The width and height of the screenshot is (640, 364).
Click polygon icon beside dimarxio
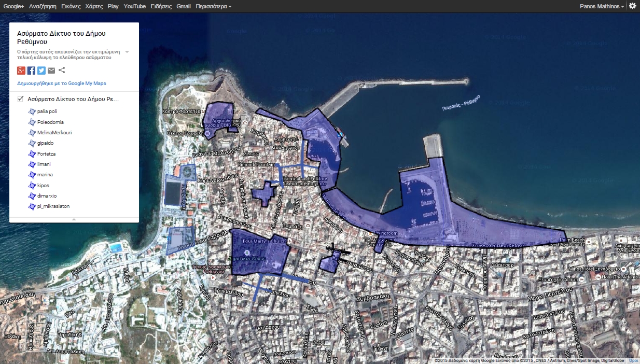pos(32,195)
